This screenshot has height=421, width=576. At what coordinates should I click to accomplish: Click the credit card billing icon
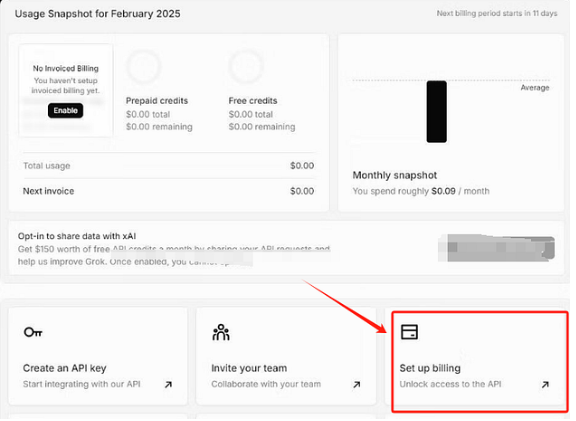pyautogui.click(x=409, y=332)
